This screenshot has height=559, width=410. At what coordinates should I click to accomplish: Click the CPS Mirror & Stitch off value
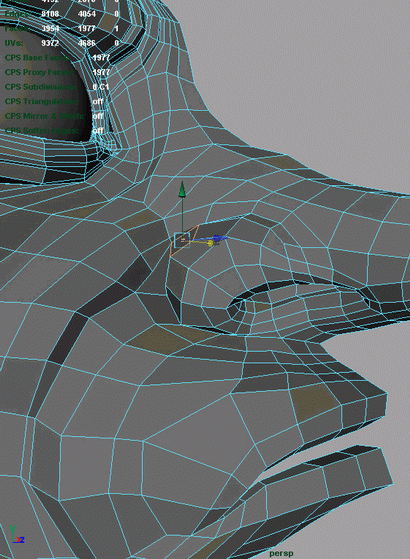(98, 116)
